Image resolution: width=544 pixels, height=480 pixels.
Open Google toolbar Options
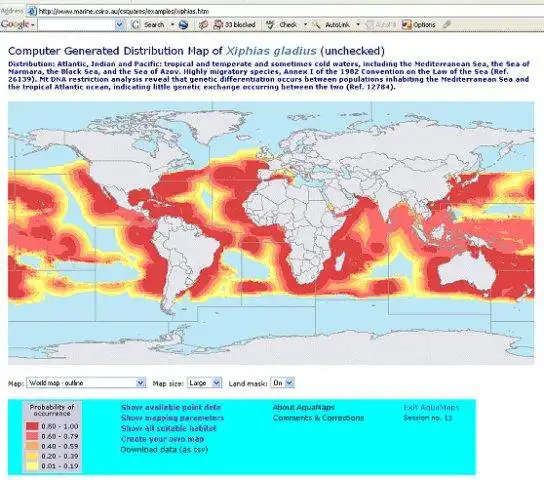click(x=418, y=25)
